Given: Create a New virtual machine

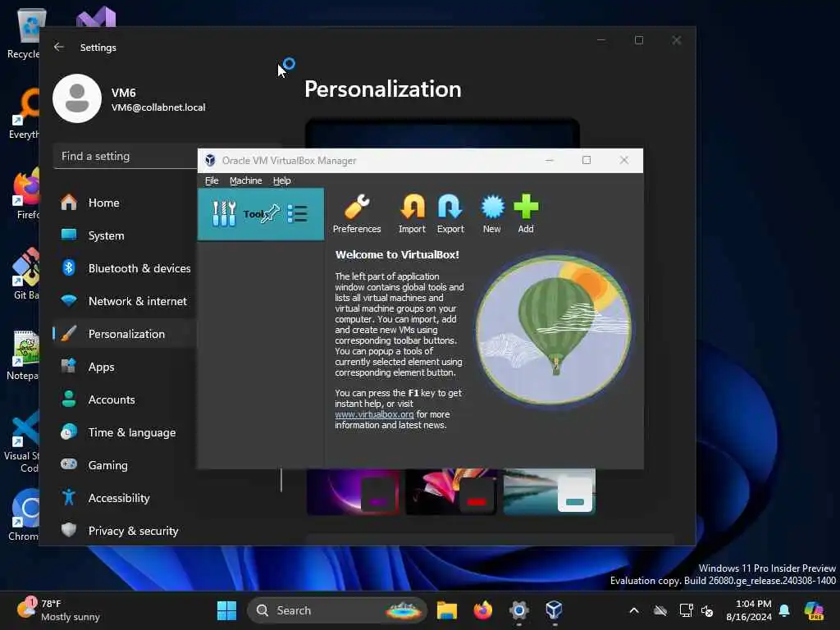Looking at the screenshot, I should pos(492,214).
